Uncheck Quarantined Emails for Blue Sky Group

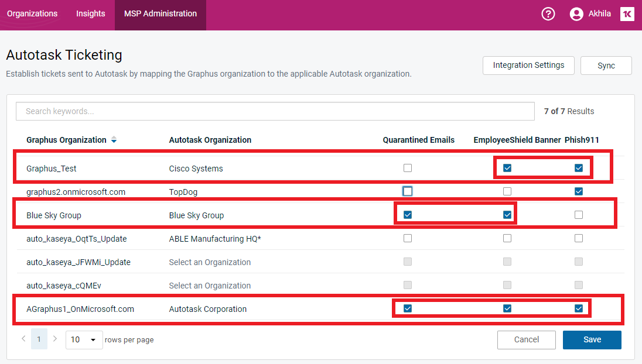tap(407, 215)
